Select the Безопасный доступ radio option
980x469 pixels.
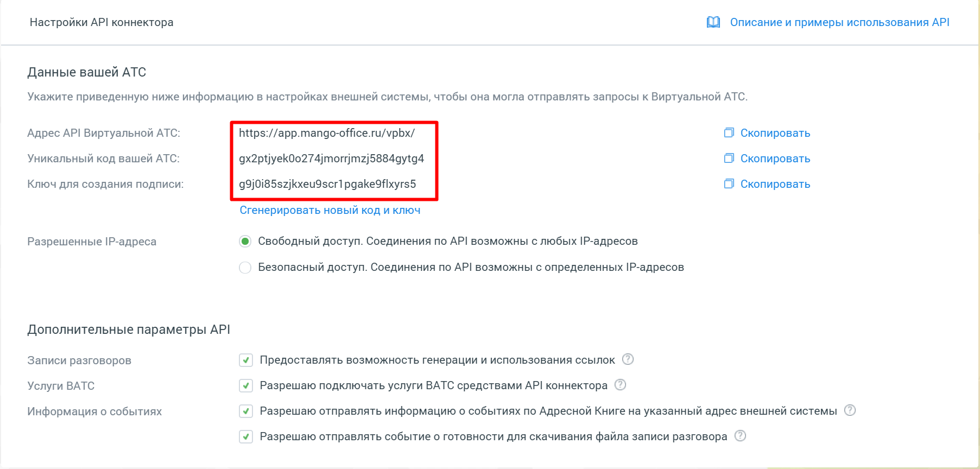pos(245,267)
